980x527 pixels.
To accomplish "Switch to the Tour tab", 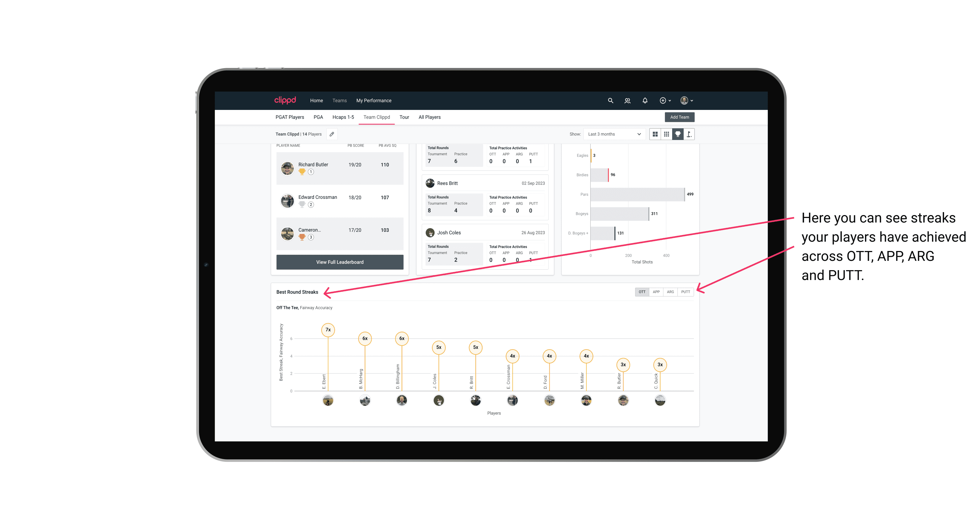I will (x=404, y=117).
